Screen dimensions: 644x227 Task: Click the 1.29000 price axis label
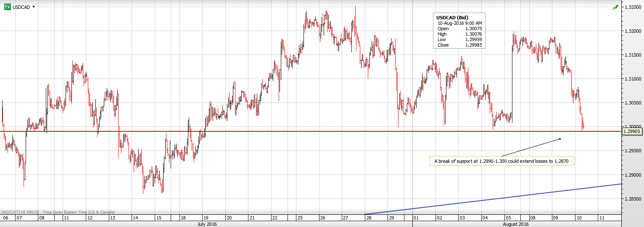(x=632, y=175)
